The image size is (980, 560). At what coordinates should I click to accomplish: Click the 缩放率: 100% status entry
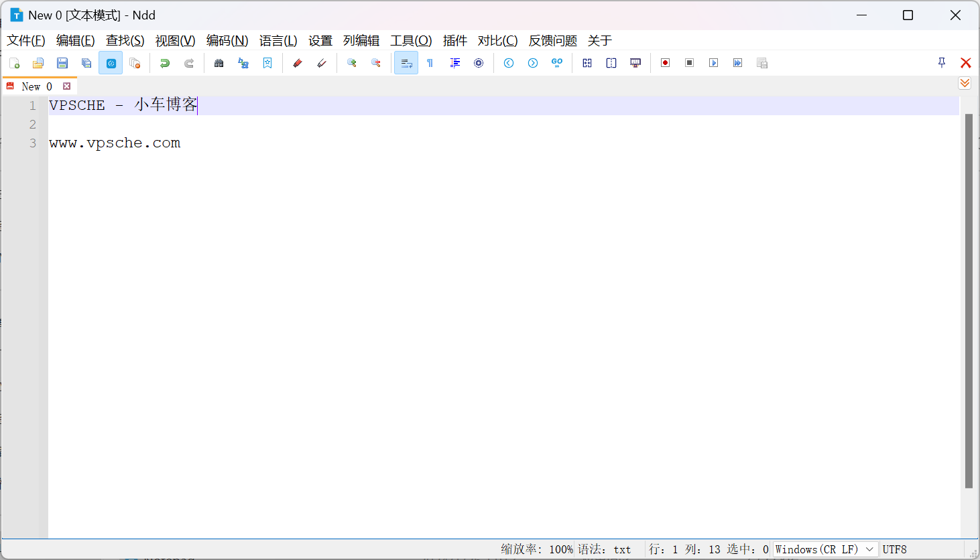(x=537, y=549)
